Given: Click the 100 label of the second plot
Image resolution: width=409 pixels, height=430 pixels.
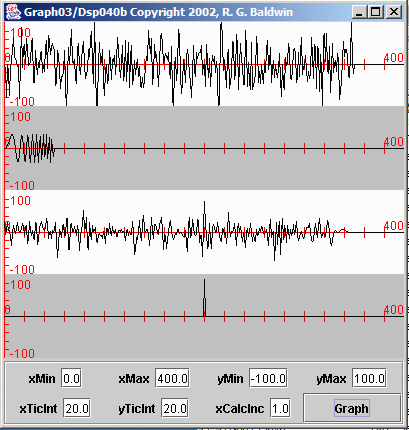Looking at the screenshot, I should (x=20, y=117).
